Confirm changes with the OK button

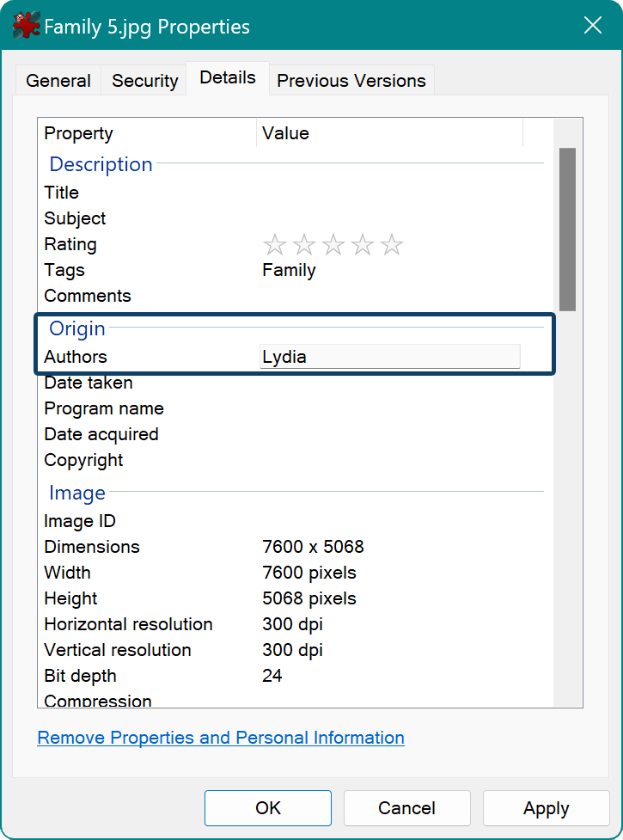coord(267,808)
